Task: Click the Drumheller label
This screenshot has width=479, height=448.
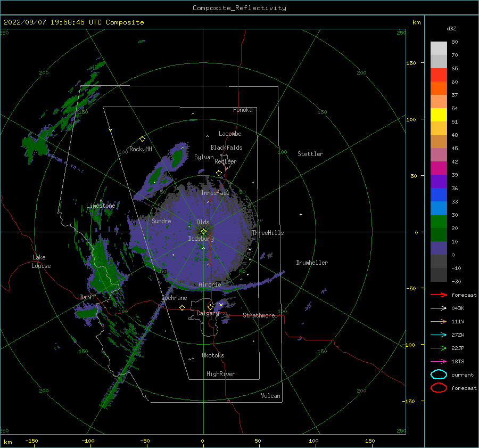Action: (312, 263)
